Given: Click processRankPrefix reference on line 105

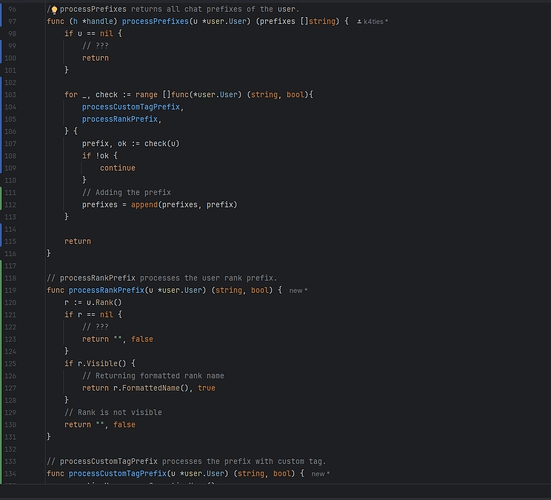Looking at the screenshot, I should point(119,119).
